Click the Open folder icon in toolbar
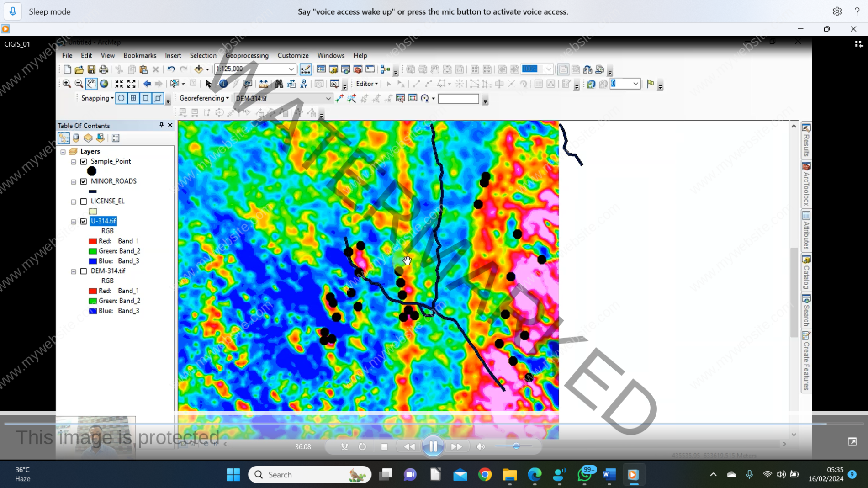 click(x=79, y=69)
